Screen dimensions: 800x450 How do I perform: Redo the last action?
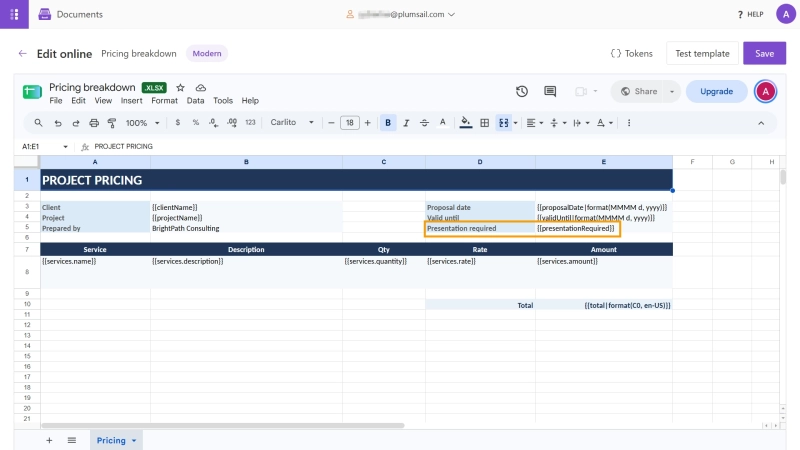tap(76, 123)
